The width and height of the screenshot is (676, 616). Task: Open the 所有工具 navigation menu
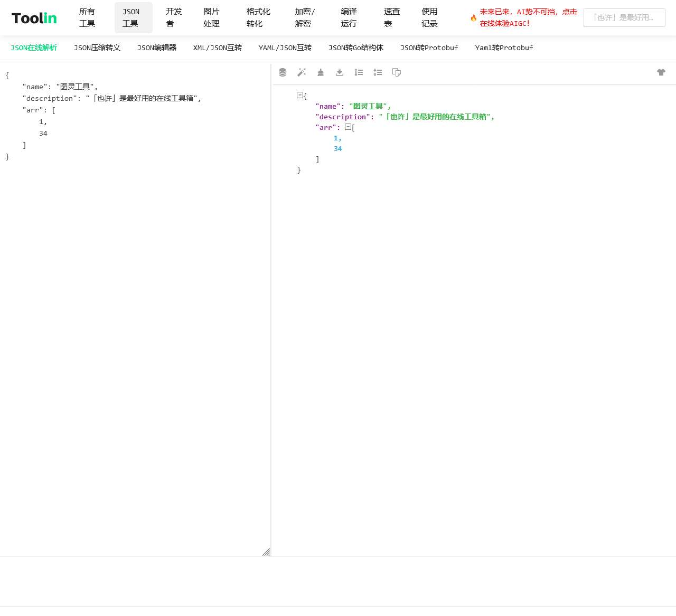[87, 17]
